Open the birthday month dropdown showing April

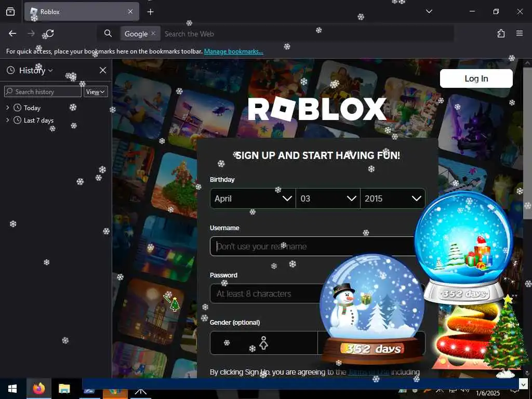click(x=253, y=198)
